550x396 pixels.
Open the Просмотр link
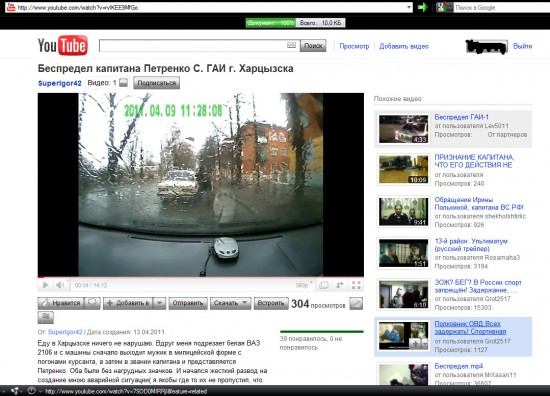click(x=354, y=46)
